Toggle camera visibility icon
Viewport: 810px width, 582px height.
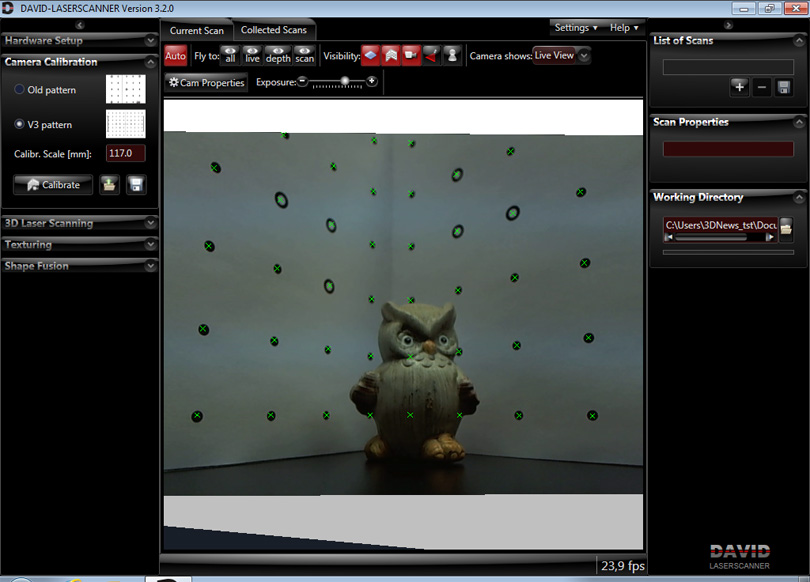point(411,55)
